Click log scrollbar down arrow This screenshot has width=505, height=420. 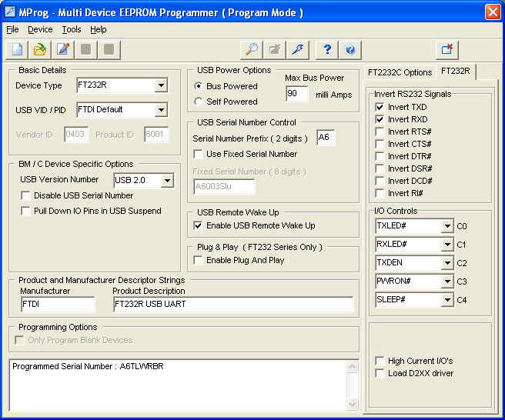353,404
